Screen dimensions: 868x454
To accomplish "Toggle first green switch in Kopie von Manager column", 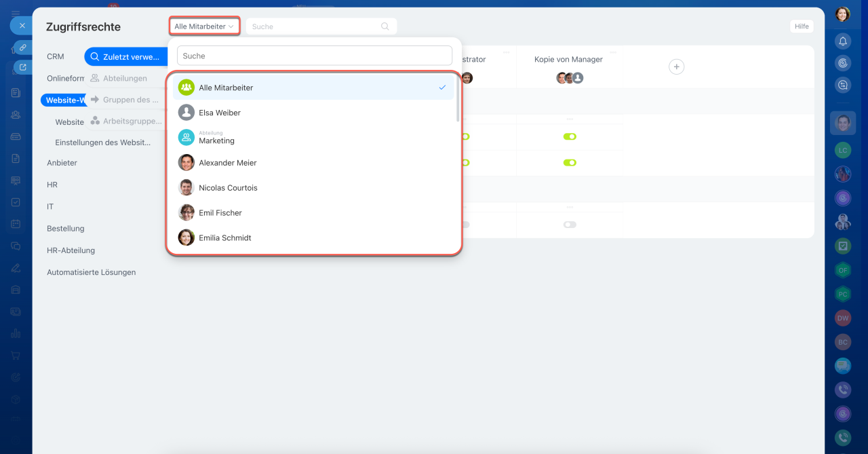I will [570, 136].
